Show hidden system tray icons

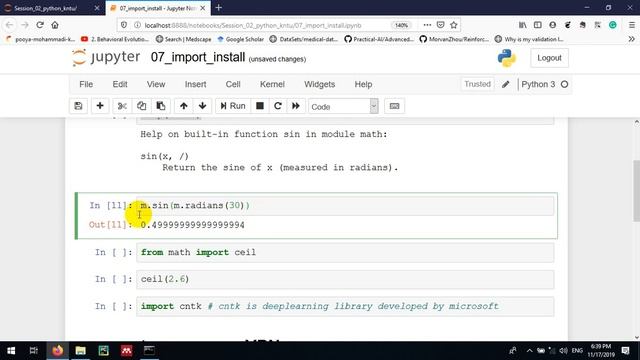pos(529,351)
